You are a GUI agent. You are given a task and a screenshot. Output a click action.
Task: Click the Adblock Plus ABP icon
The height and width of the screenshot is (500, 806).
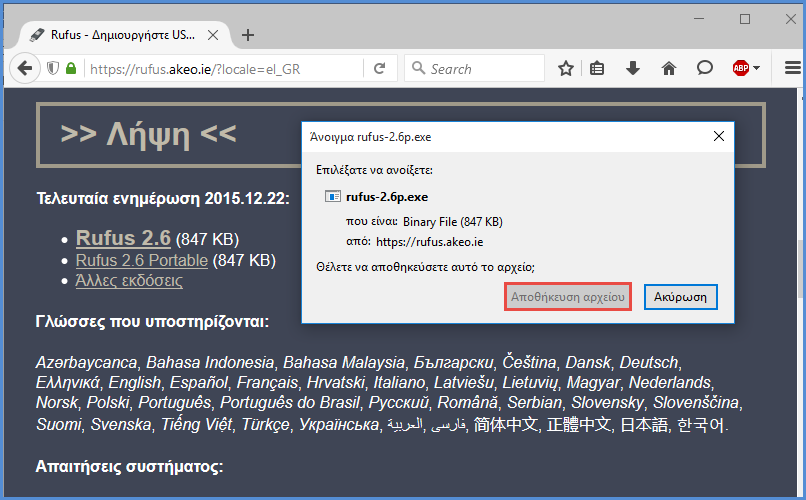[x=741, y=68]
